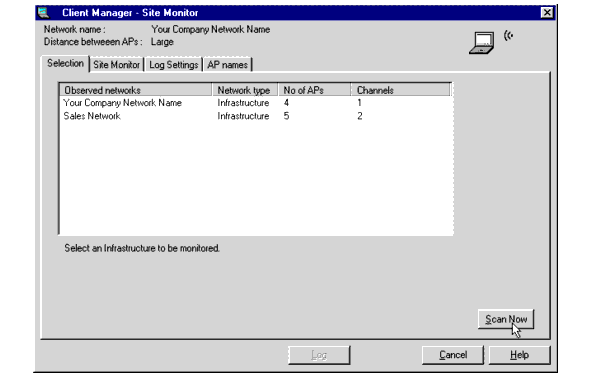Image resolution: width=607 pixels, height=378 pixels.
Task: Switch to the AP names tab
Action: point(227,65)
